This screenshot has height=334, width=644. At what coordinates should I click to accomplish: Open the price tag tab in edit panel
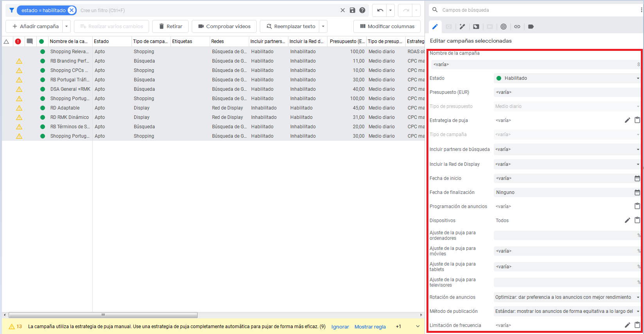coord(476,27)
